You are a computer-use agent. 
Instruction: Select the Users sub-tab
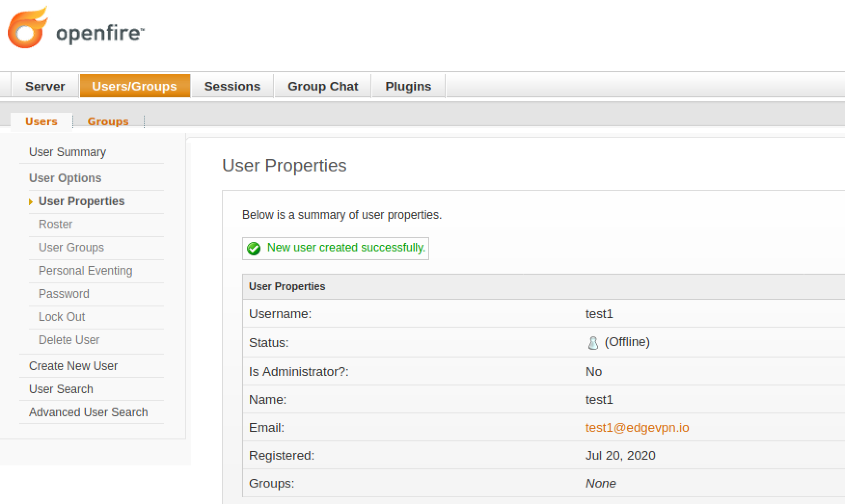click(x=41, y=121)
